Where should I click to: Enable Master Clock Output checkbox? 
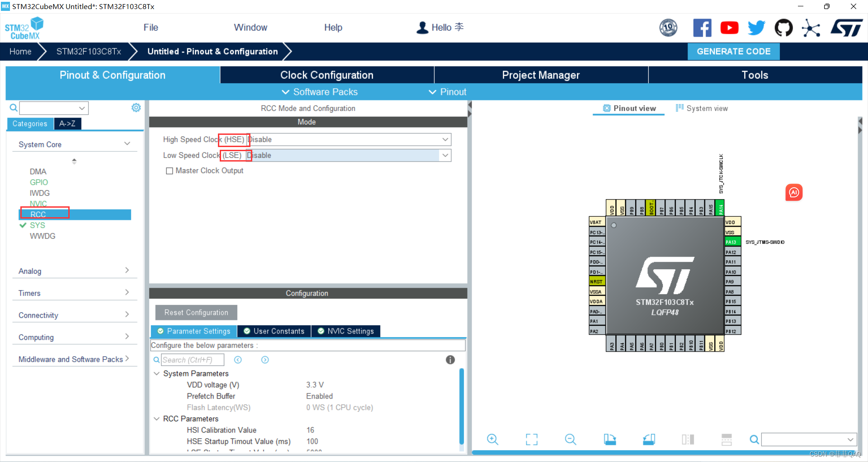(x=170, y=171)
